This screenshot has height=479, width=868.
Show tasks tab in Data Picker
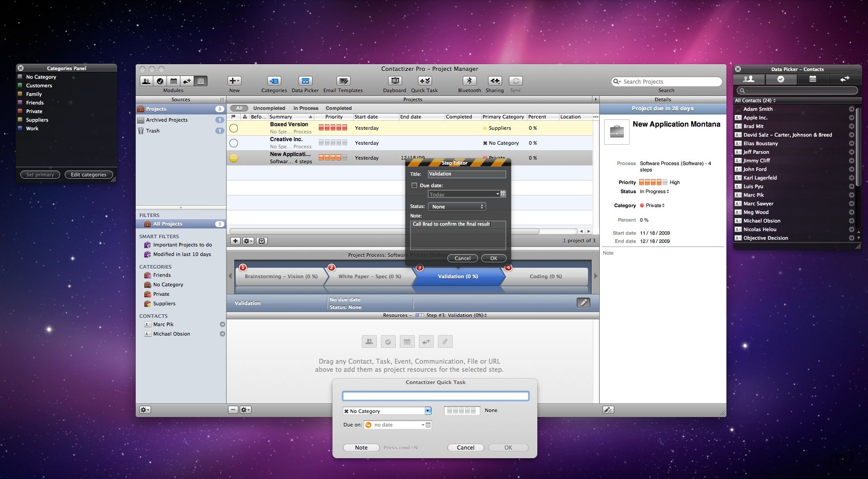tap(781, 79)
